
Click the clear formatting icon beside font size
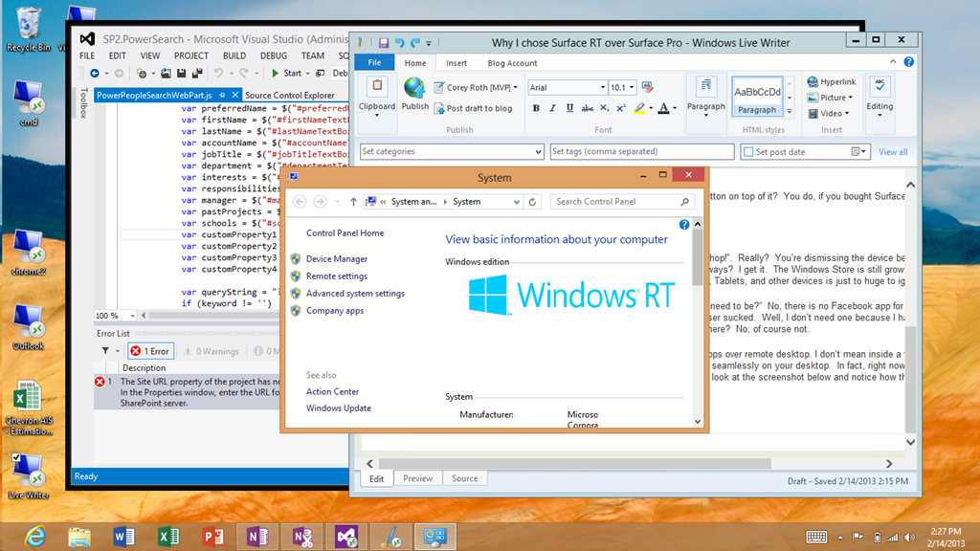[648, 87]
